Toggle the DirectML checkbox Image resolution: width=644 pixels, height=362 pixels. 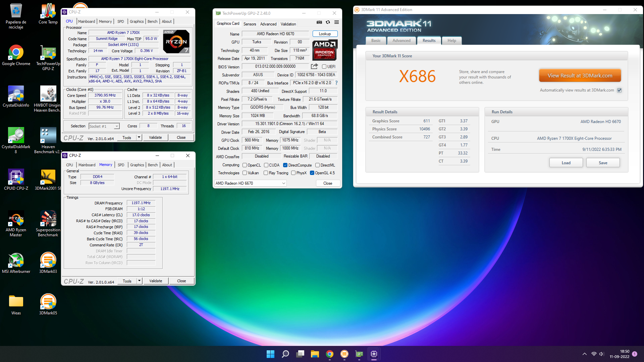click(317, 165)
